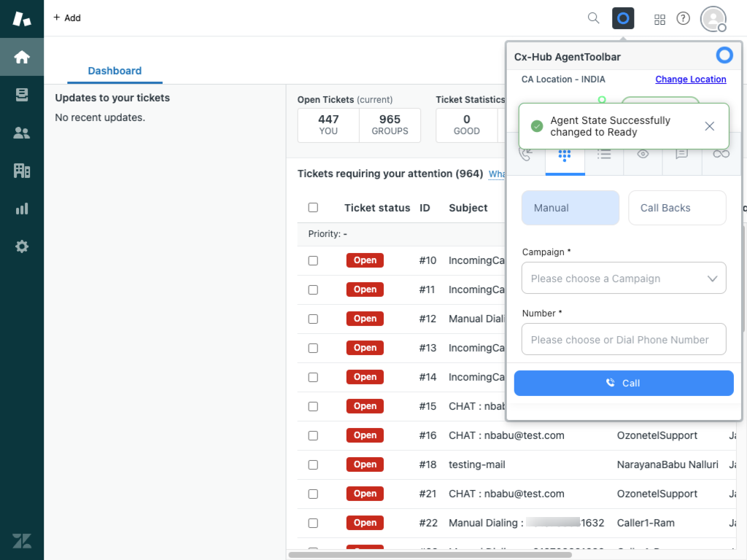Viewport: 747px width, 560px height.
Task: Tick the select-all checkbox above the ticket list
Action: [x=313, y=207]
